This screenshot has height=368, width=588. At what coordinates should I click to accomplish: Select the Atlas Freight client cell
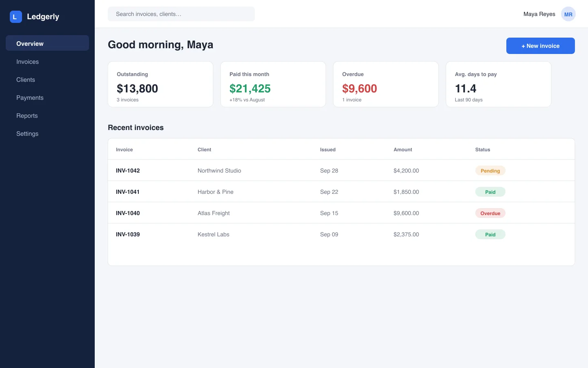pyautogui.click(x=214, y=213)
